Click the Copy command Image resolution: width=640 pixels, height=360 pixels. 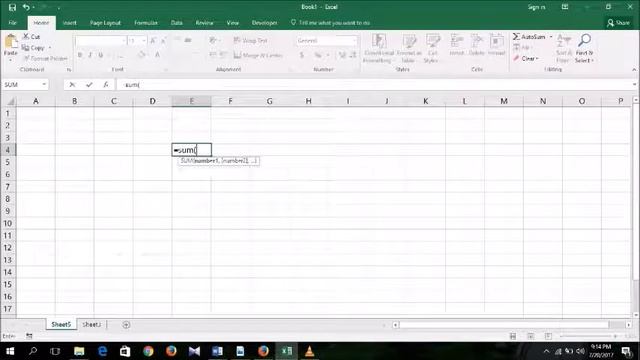[33, 48]
